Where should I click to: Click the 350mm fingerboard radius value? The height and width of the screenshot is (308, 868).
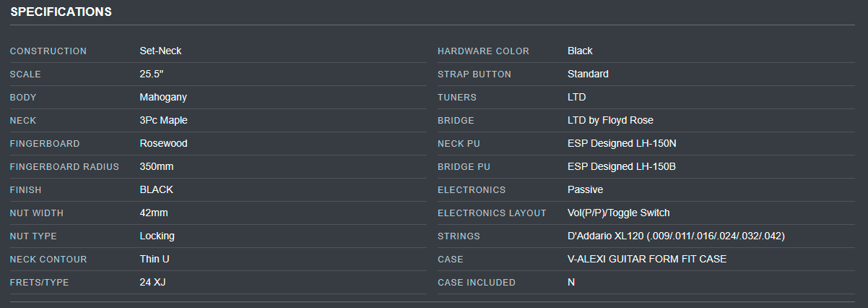point(156,166)
